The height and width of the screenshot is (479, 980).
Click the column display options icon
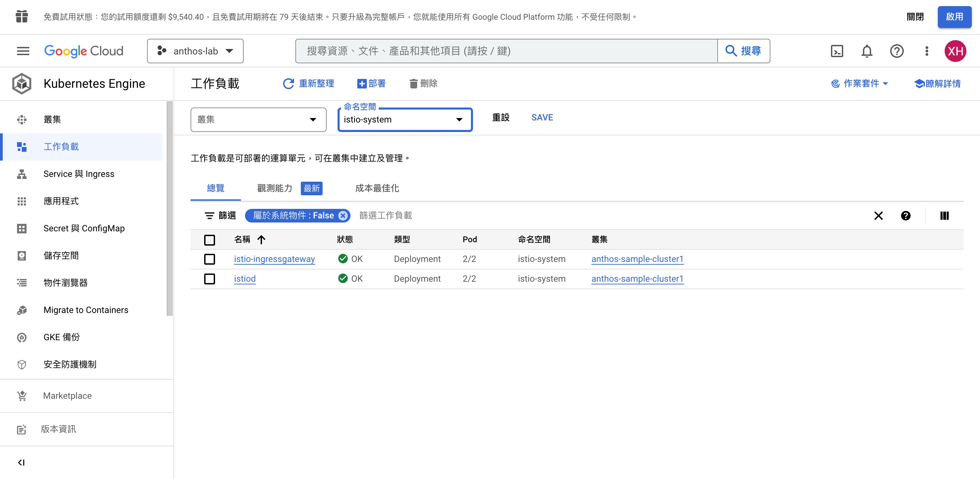tap(944, 216)
